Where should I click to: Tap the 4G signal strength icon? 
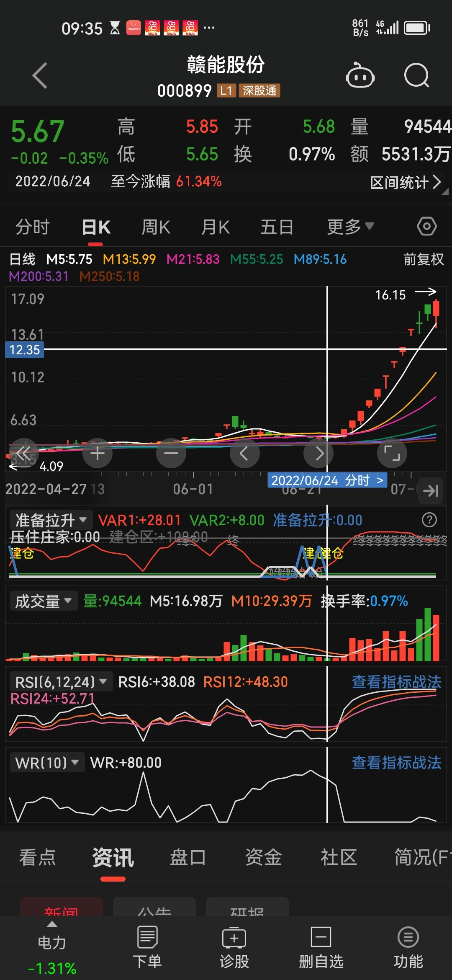click(x=387, y=28)
